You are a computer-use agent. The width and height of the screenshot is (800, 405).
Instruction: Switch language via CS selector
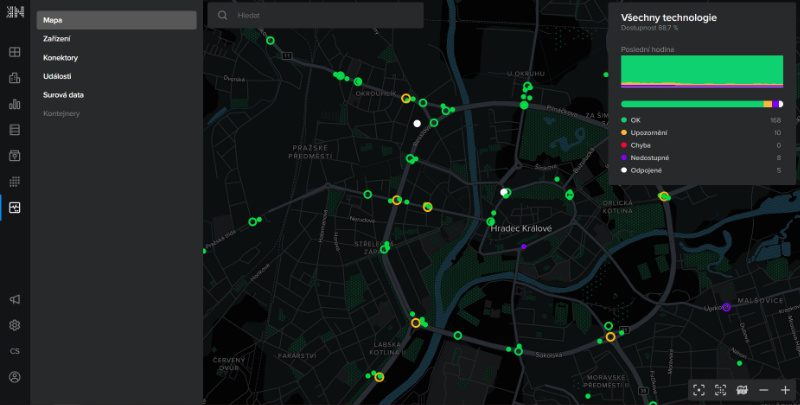pos(15,351)
